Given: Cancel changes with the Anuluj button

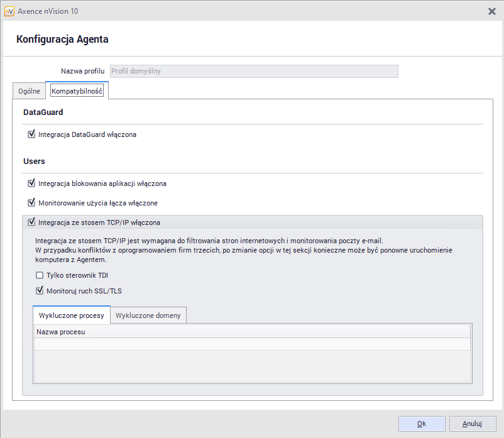Looking at the screenshot, I should click(x=471, y=424).
